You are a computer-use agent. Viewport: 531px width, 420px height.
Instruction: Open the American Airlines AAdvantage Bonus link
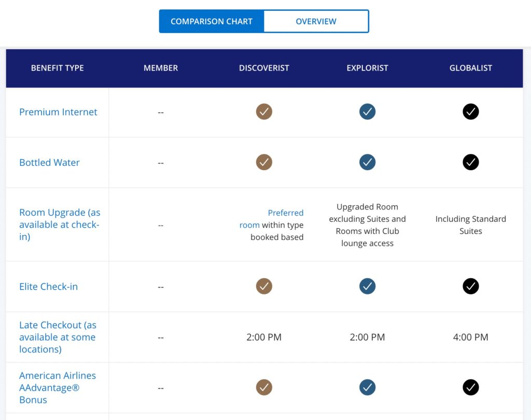(x=58, y=387)
